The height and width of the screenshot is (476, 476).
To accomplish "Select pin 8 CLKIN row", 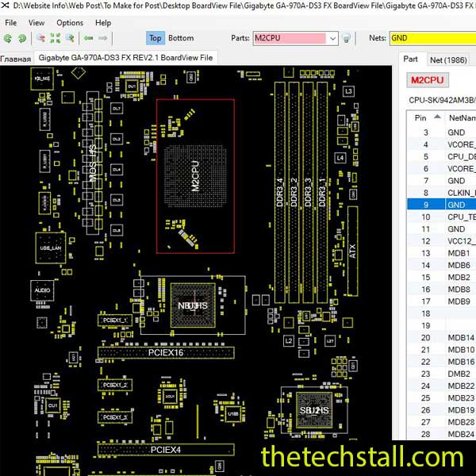I will pos(442,193).
